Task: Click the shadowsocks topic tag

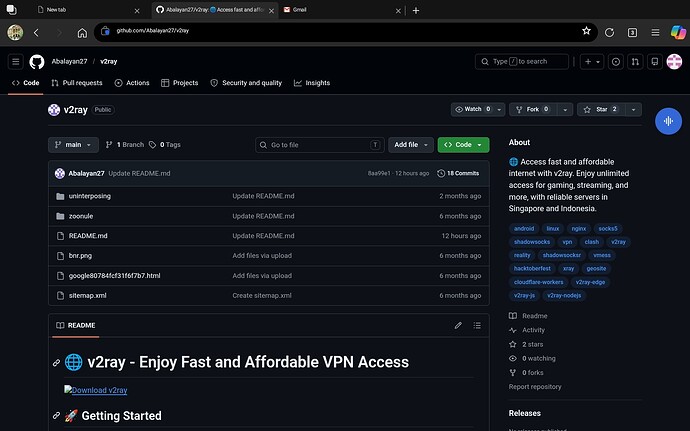Action: (x=532, y=242)
